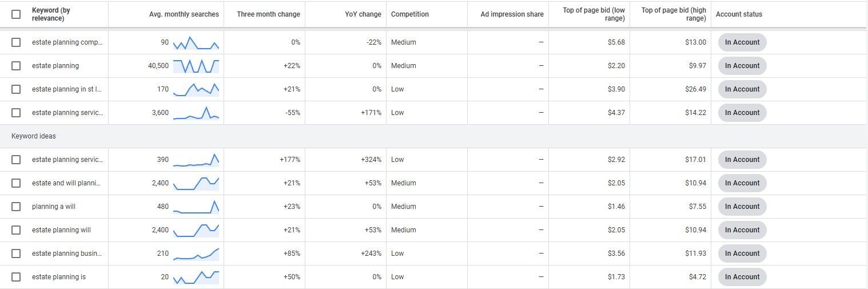The width and height of the screenshot is (868, 289).
Task: Open the 'estate and will planni...' keyword
Action: point(66,183)
